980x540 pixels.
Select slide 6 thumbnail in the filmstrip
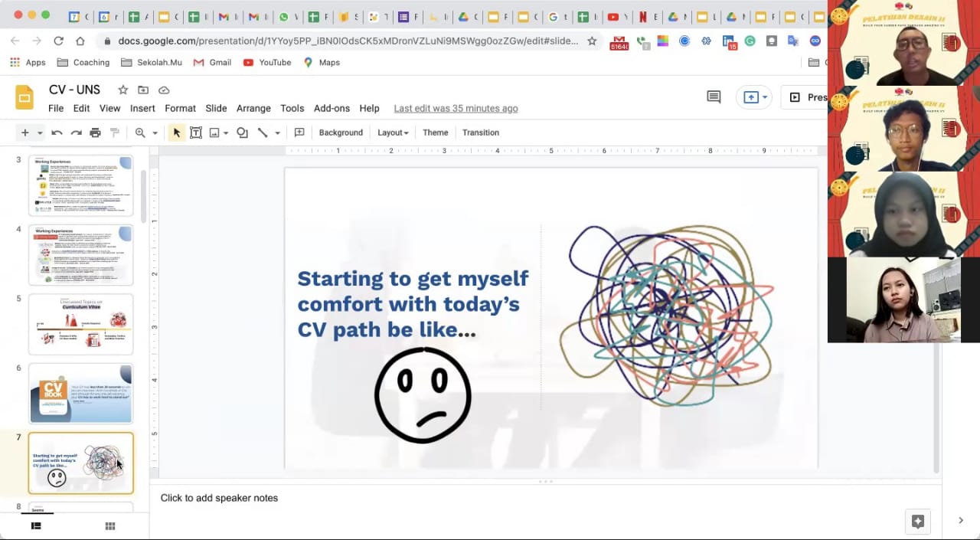click(x=80, y=394)
